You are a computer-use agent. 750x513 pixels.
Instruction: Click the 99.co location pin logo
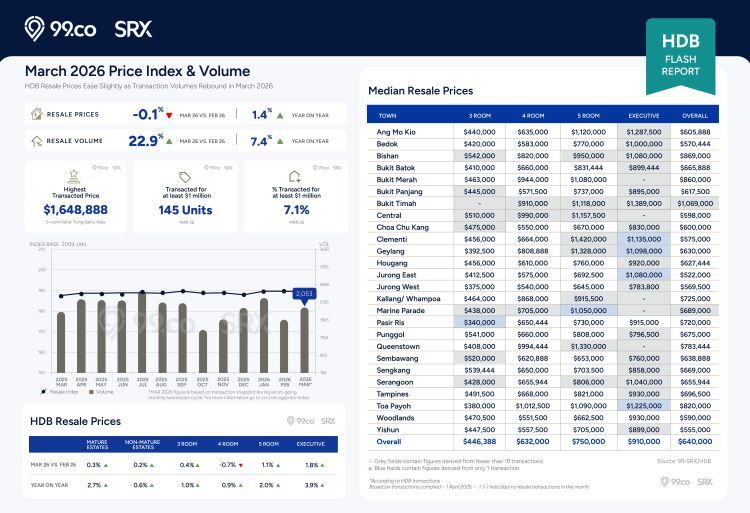point(35,27)
